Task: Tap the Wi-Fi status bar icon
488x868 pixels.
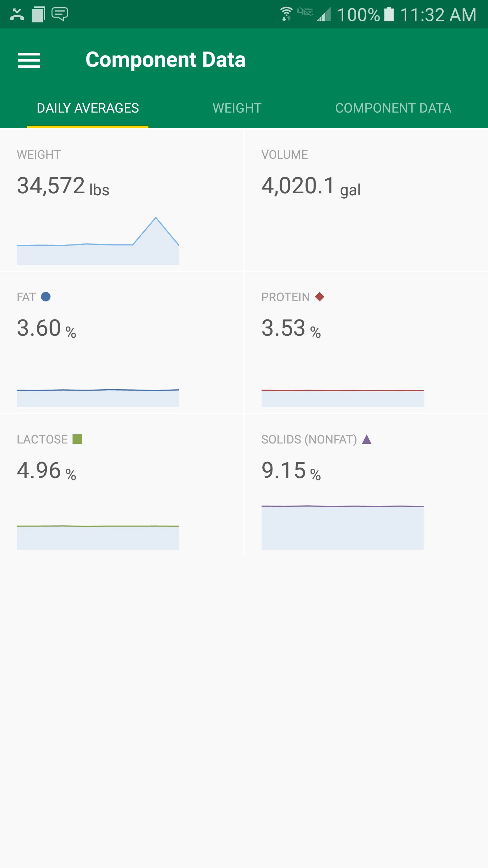Action: 286,14
